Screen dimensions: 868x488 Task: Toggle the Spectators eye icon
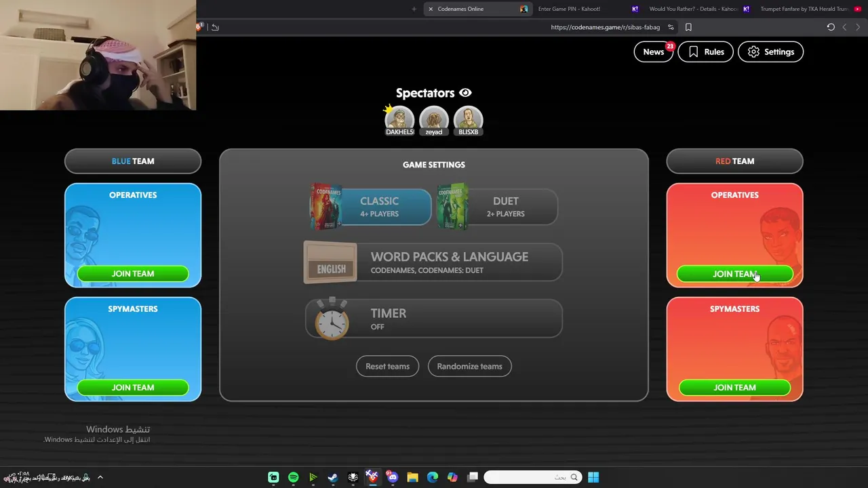click(x=465, y=93)
